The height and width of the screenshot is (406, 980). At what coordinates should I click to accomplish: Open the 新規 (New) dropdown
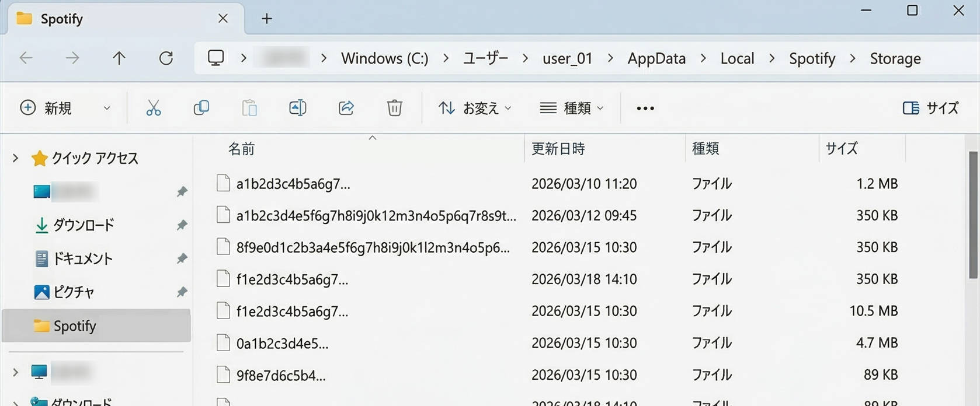[x=107, y=108]
